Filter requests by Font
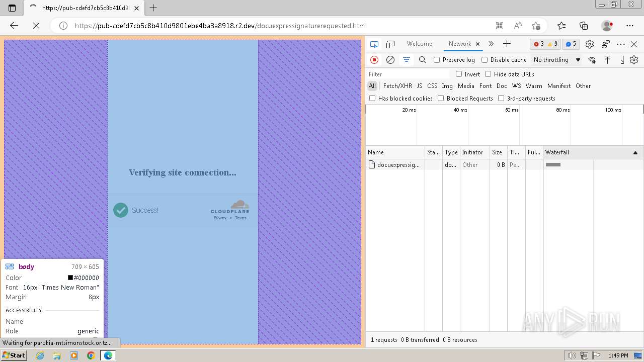 (x=486, y=86)
